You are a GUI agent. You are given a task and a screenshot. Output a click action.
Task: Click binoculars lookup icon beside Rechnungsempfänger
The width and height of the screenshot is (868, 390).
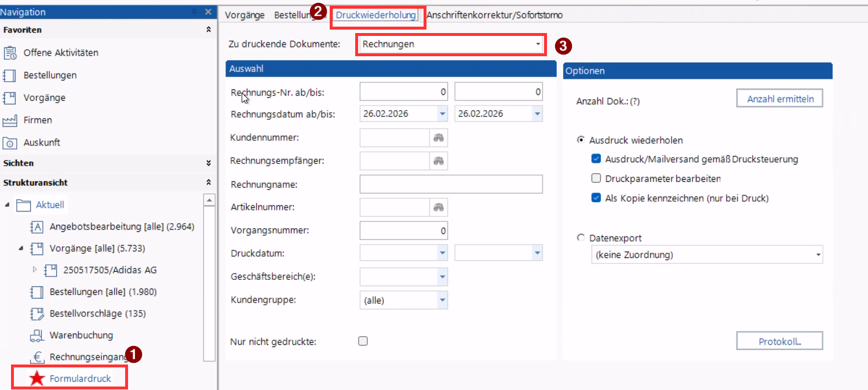pos(439,161)
